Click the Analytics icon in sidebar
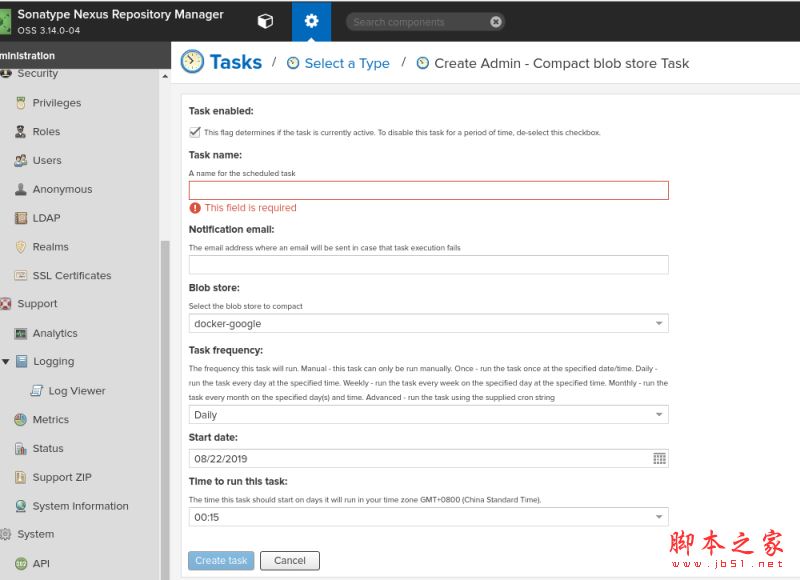800x580 pixels. 21,333
